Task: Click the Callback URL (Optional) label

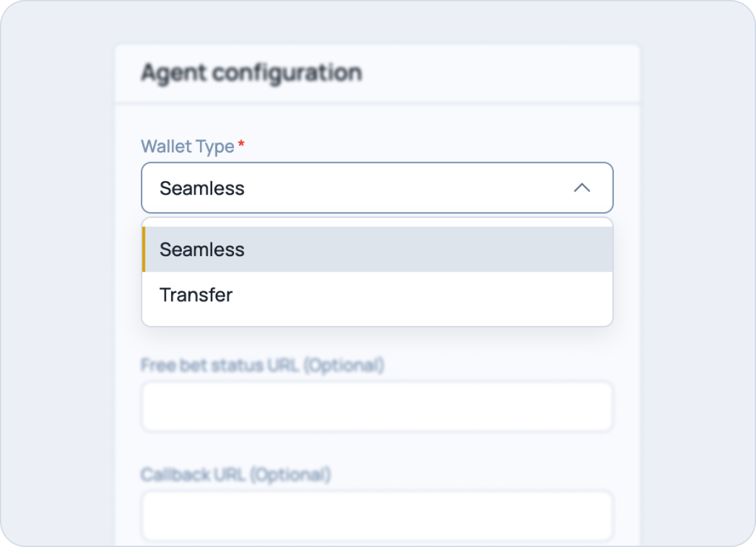Action: (x=236, y=475)
